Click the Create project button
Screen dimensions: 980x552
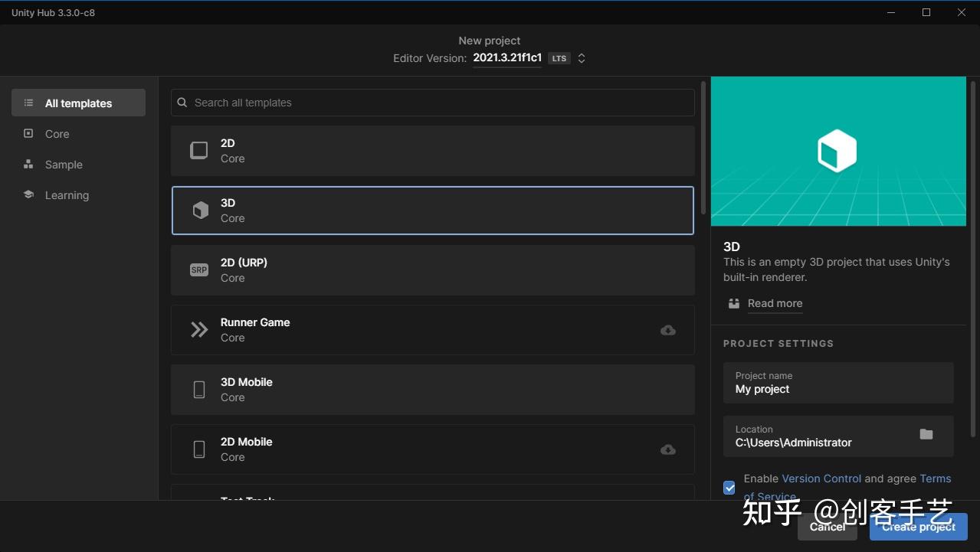click(917, 527)
